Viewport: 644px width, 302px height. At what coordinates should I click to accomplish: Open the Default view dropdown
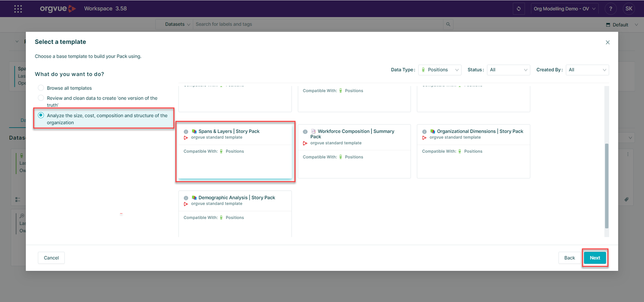point(622,25)
